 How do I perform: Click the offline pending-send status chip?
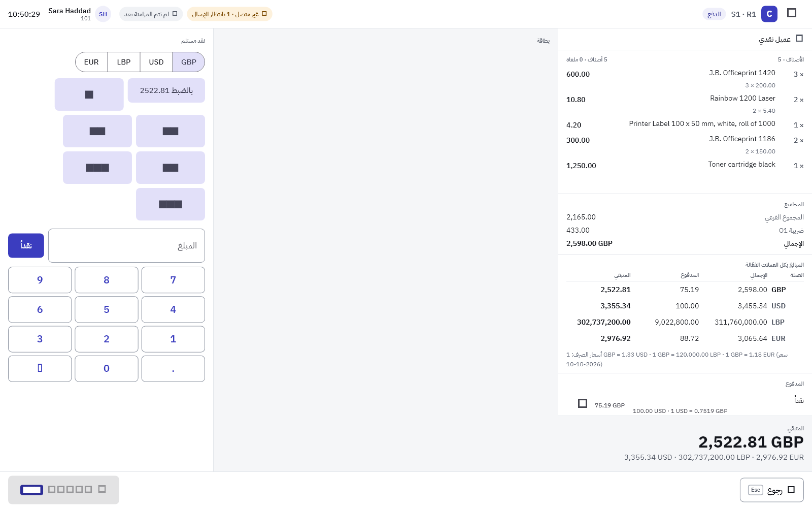tap(229, 14)
